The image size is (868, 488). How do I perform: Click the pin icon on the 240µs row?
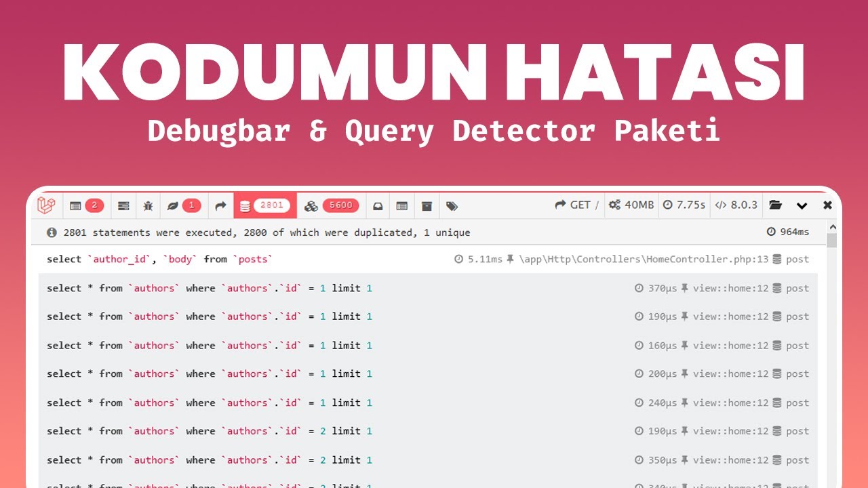(684, 403)
